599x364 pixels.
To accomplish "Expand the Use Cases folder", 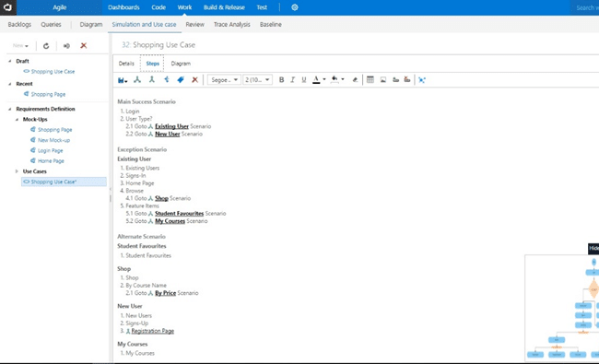I will tap(17, 171).
